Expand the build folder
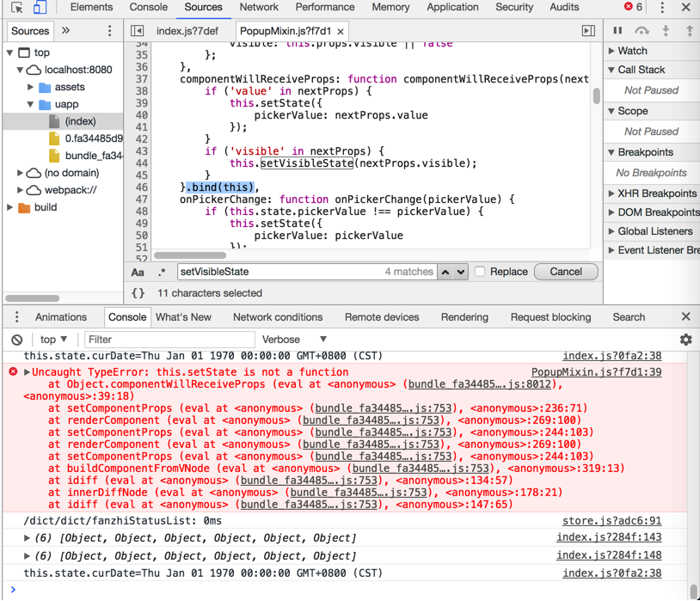Screen dimensions: 700x601 pyautogui.click(x=9, y=207)
